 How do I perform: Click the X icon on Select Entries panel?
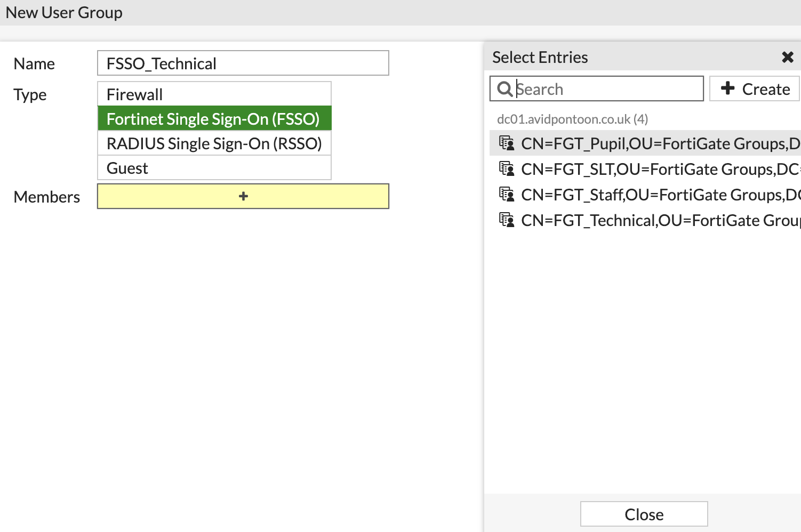(788, 57)
